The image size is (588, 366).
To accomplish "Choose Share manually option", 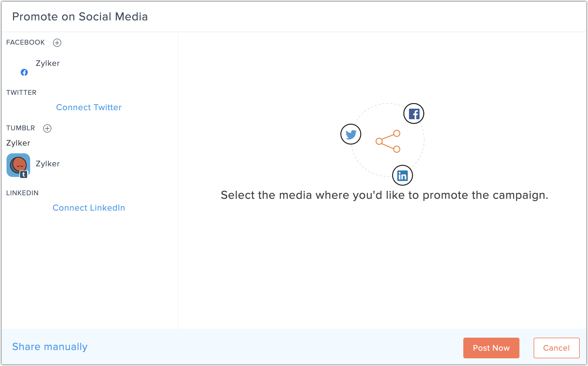I will tap(50, 347).
